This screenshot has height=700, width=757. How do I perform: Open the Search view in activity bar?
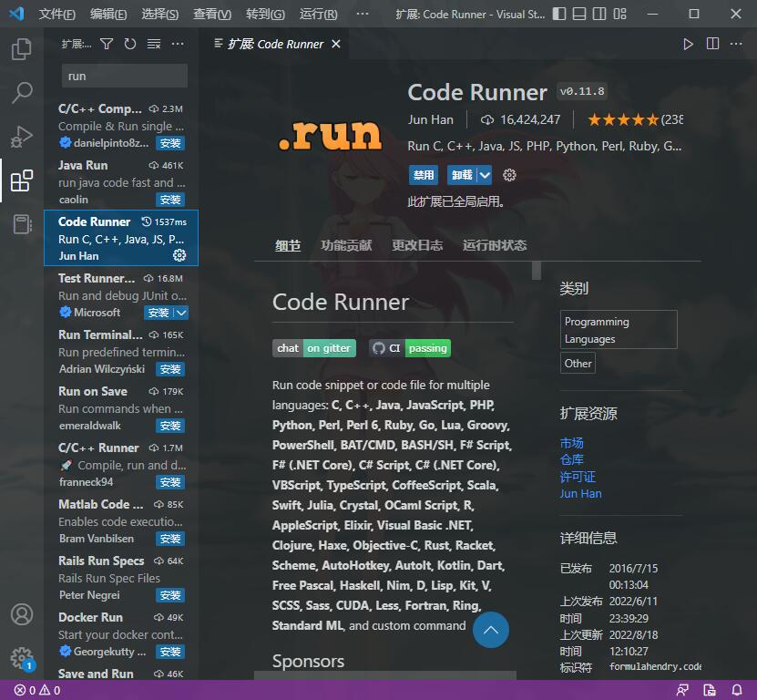[x=21, y=92]
